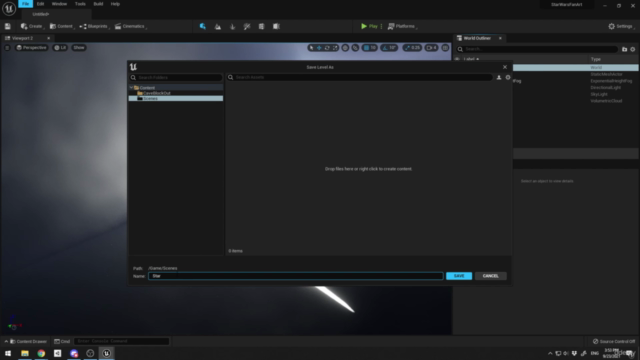Click the viewport layout maximize icon
Image resolution: width=640 pixels, height=360 pixels.
(445, 48)
